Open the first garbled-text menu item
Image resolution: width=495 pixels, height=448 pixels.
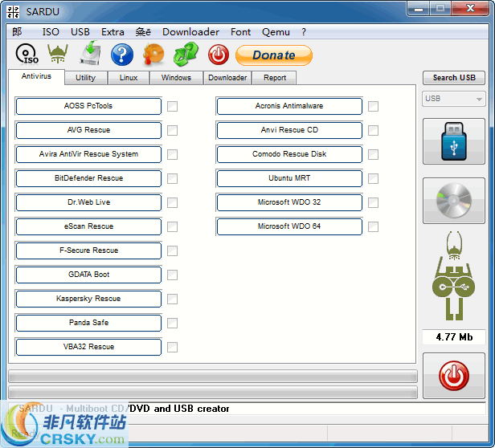click(x=17, y=32)
